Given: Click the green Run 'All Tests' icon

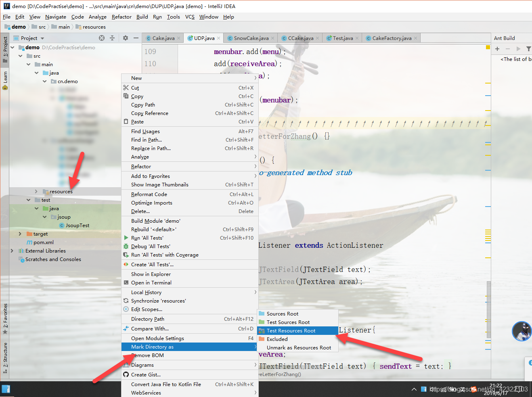Looking at the screenshot, I should click(126, 238).
